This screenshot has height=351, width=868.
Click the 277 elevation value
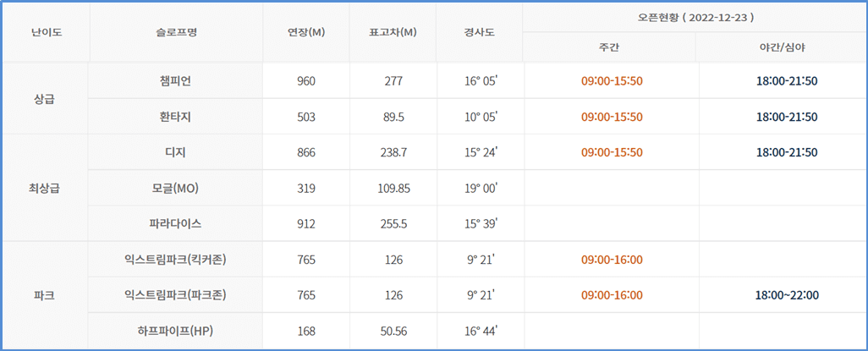point(393,81)
